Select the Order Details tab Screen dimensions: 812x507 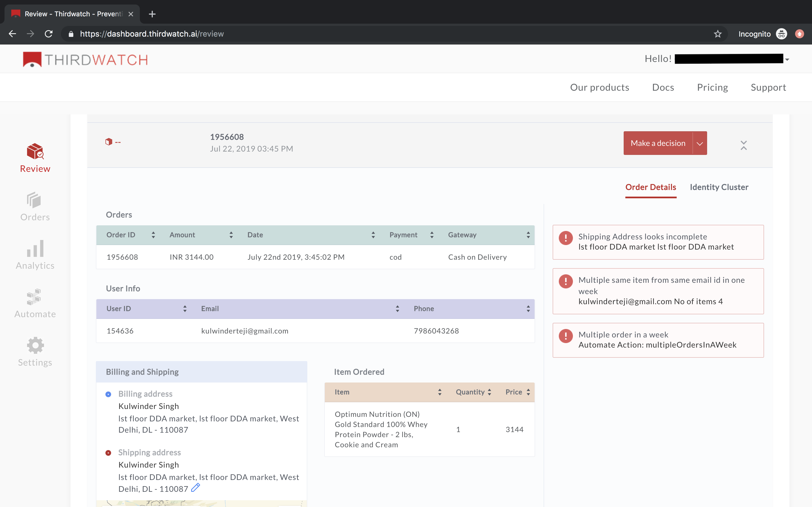[651, 187]
